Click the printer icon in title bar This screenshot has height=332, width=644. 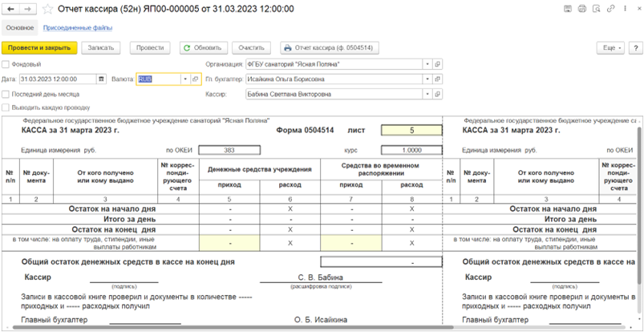tap(582, 9)
